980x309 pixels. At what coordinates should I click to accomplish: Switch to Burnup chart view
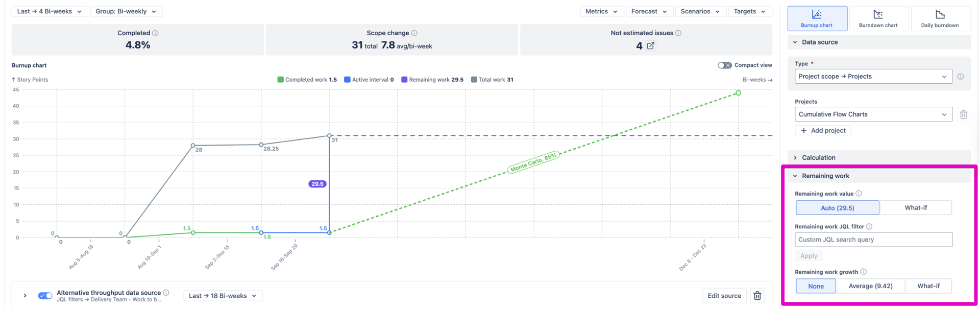click(817, 18)
